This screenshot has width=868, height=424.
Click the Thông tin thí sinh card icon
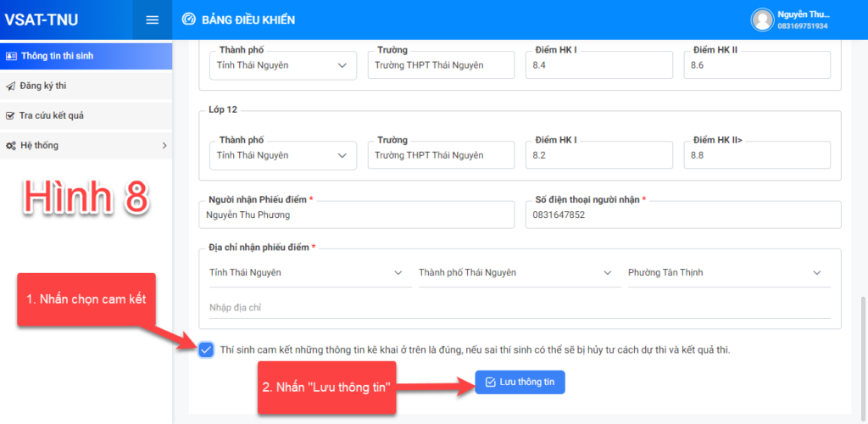coord(11,56)
